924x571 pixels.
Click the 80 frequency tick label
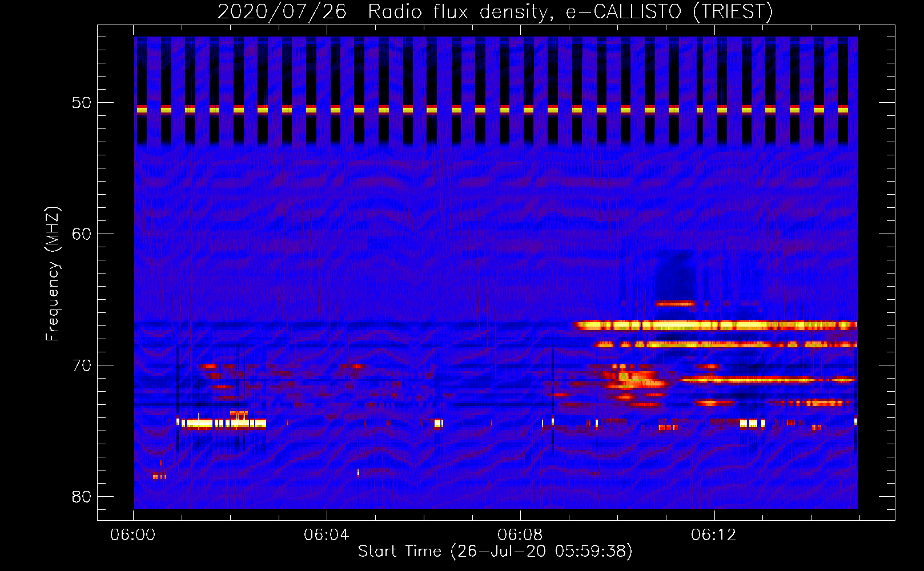pyautogui.click(x=82, y=497)
